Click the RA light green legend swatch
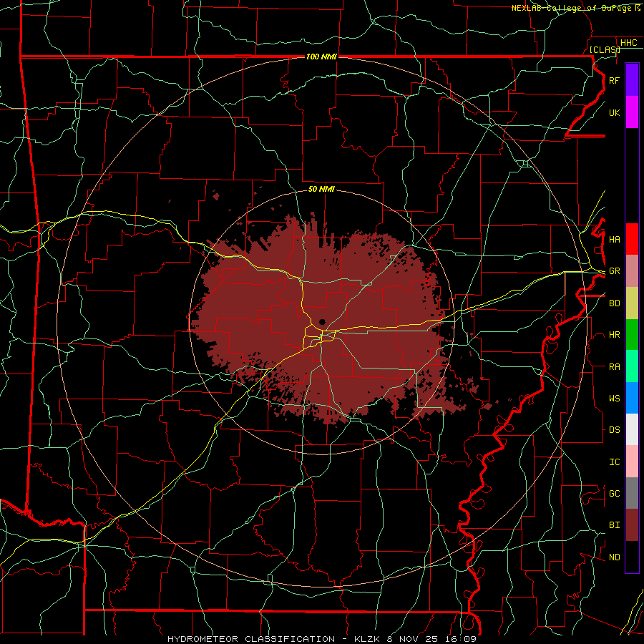 pos(632,366)
